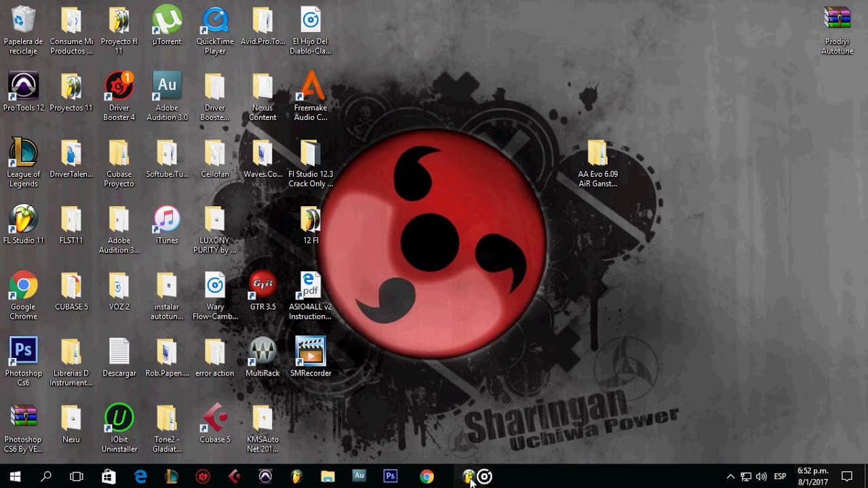Open the Pro Tools 12 shortcut
The height and width of the screenshot is (488, 868).
pyautogui.click(x=23, y=92)
